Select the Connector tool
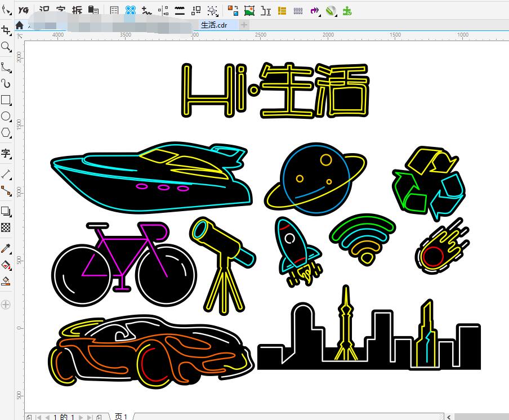Image resolution: width=509 pixels, height=420 pixels. pyautogui.click(x=6, y=191)
